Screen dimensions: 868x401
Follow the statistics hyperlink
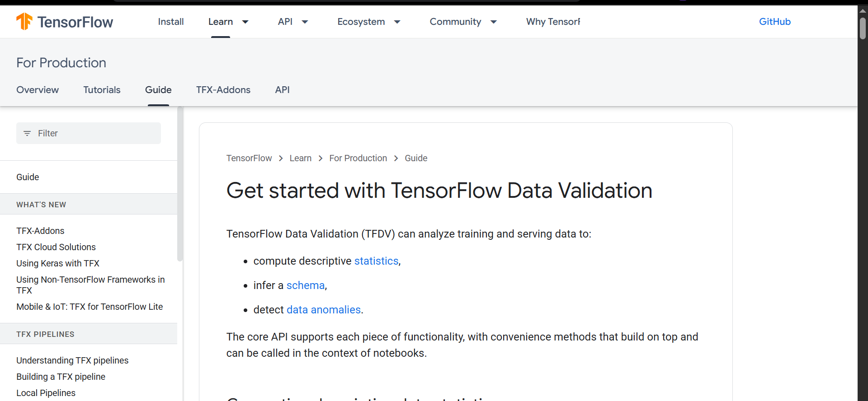pos(376,261)
